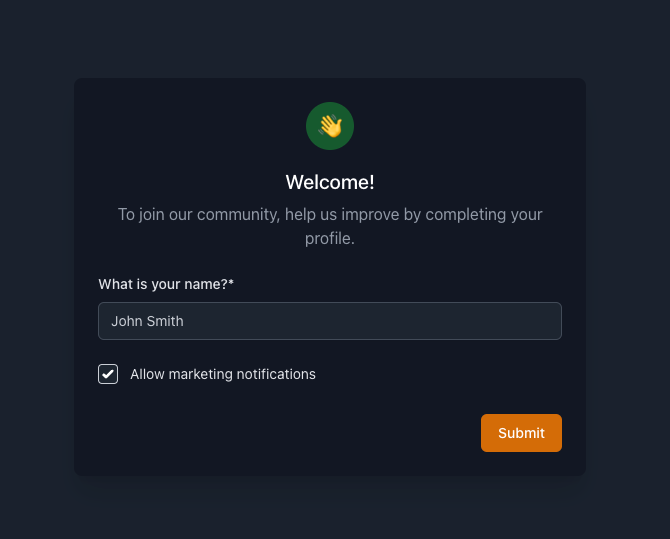Click the community profile description text
670x539 pixels.
click(330, 226)
